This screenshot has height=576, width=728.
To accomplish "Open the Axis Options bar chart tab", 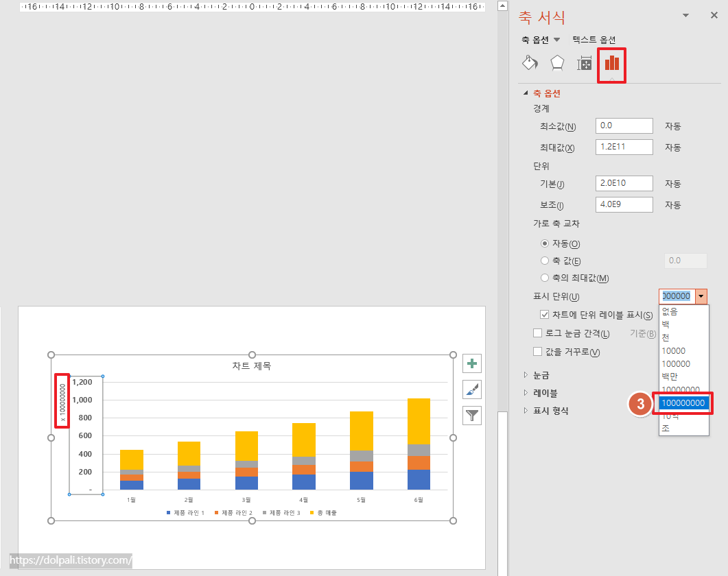I will (611, 63).
